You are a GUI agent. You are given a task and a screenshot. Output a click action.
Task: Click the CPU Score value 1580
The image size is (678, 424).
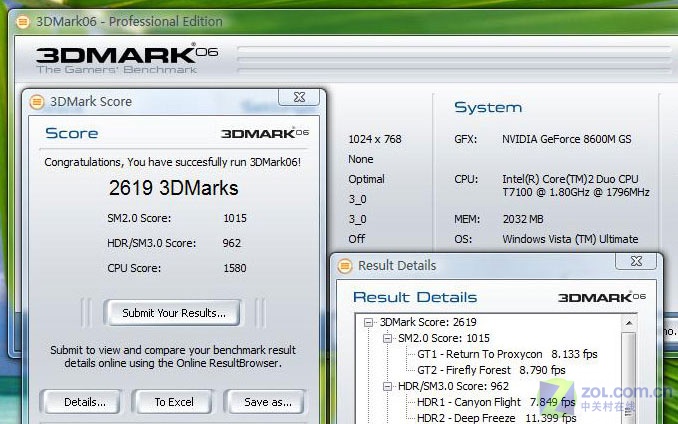point(235,268)
